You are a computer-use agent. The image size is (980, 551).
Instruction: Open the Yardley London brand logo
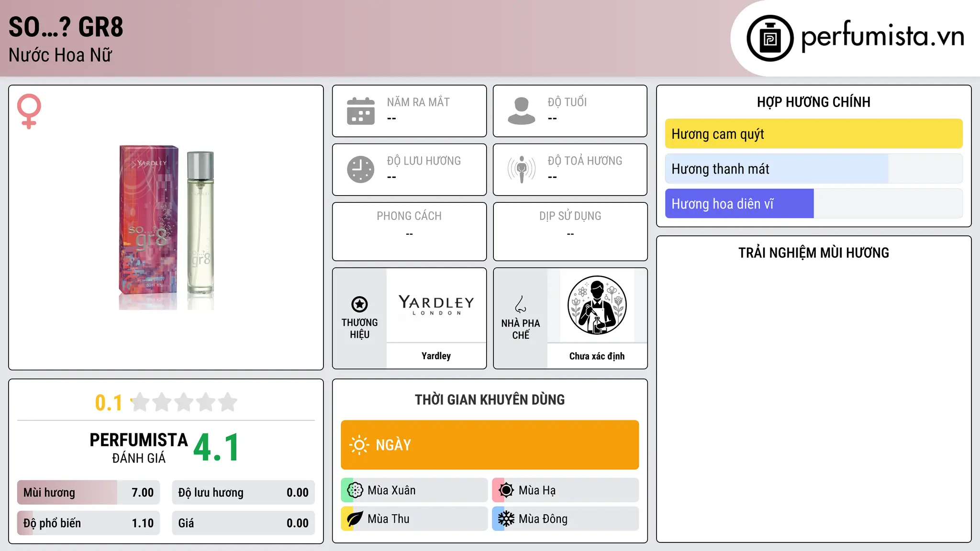[x=436, y=305]
